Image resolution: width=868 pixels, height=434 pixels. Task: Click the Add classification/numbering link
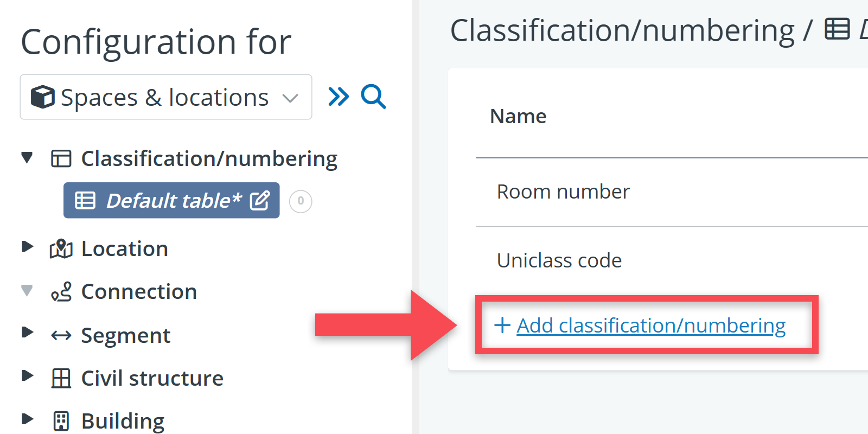(x=650, y=325)
